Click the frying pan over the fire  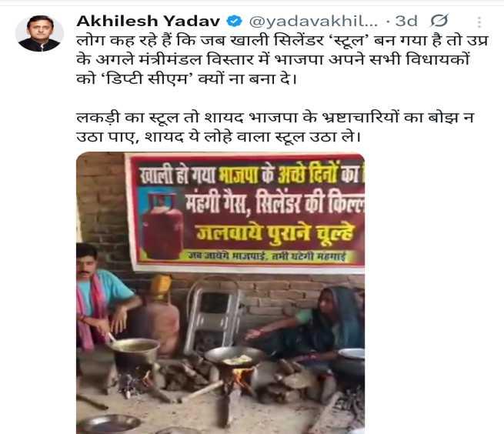235,357
